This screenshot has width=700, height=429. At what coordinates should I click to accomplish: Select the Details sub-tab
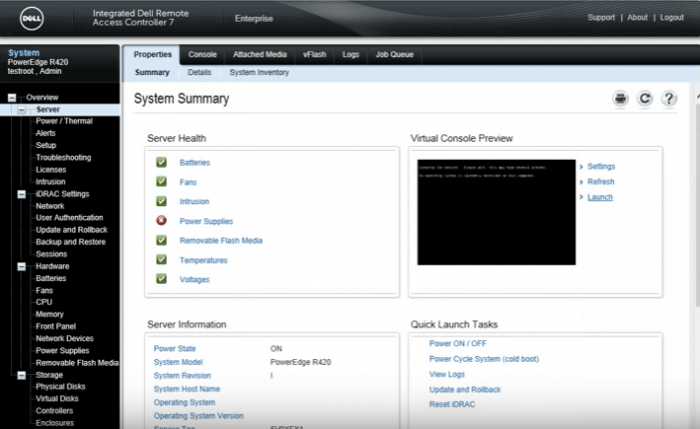tap(199, 72)
